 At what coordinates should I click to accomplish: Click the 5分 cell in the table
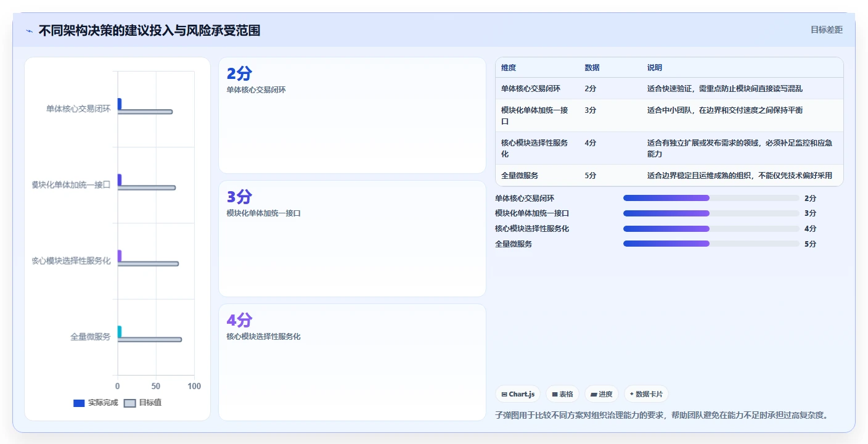(591, 176)
